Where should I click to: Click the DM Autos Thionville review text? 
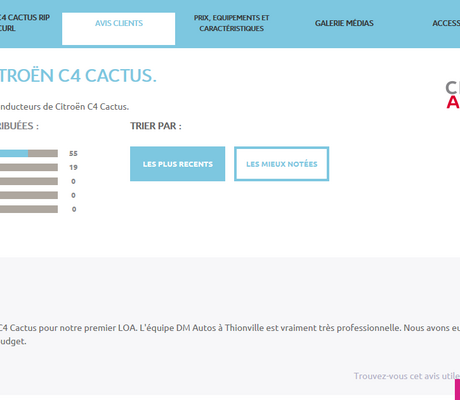click(230, 334)
